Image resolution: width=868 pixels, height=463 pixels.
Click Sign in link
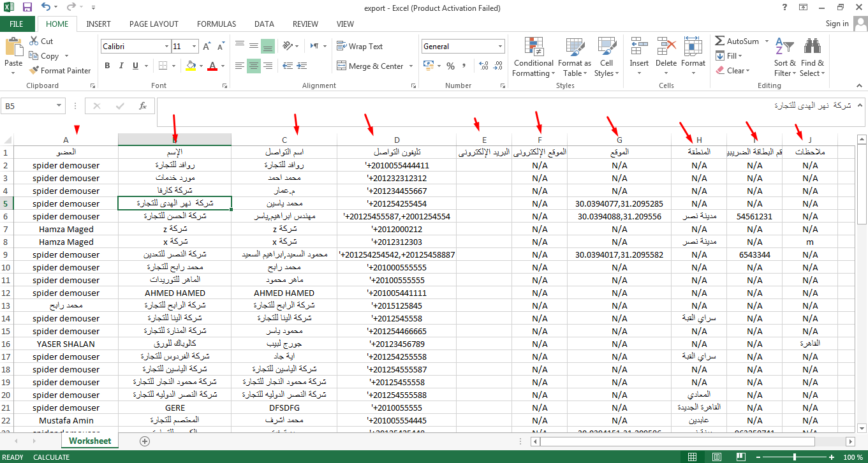tap(837, 24)
